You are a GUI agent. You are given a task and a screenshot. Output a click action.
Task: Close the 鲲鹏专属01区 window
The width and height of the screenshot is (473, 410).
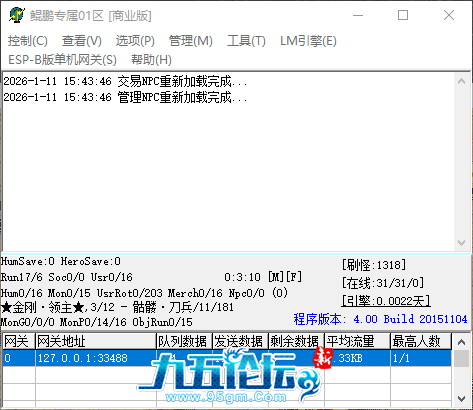pyautogui.click(x=449, y=15)
